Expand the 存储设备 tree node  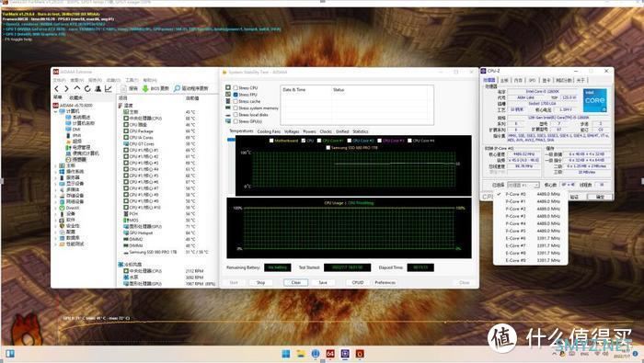(56, 196)
